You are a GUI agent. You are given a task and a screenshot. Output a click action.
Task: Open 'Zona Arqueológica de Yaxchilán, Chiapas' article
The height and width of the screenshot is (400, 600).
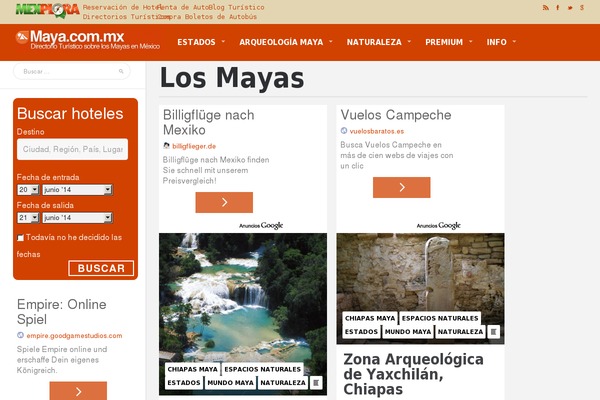(414, 374)
